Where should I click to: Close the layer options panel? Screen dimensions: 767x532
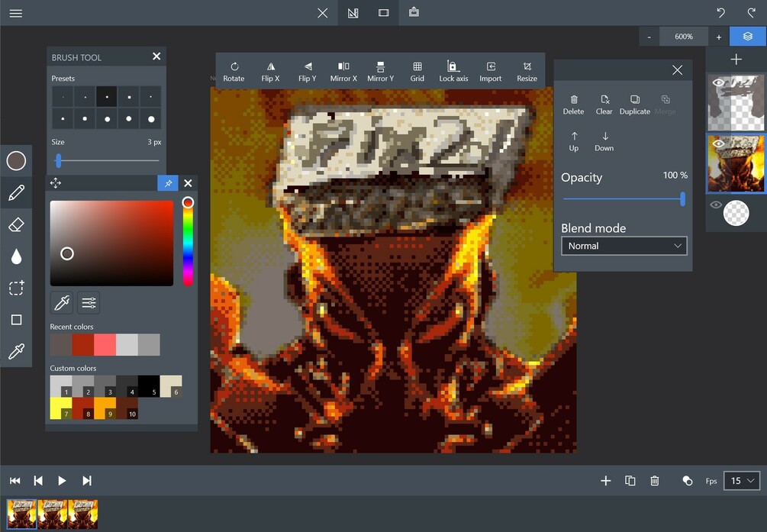click(677, 70)
